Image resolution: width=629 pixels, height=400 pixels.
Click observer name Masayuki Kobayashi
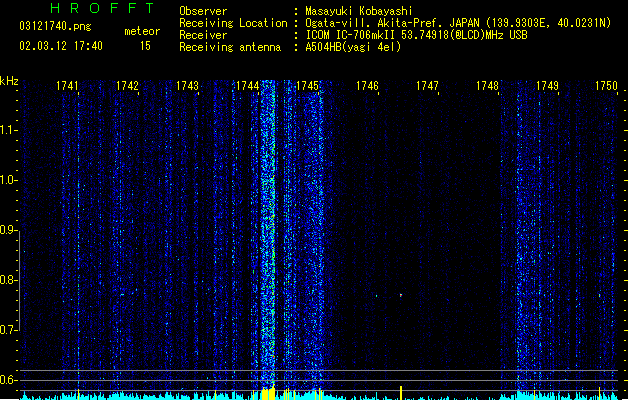(359, 11)
